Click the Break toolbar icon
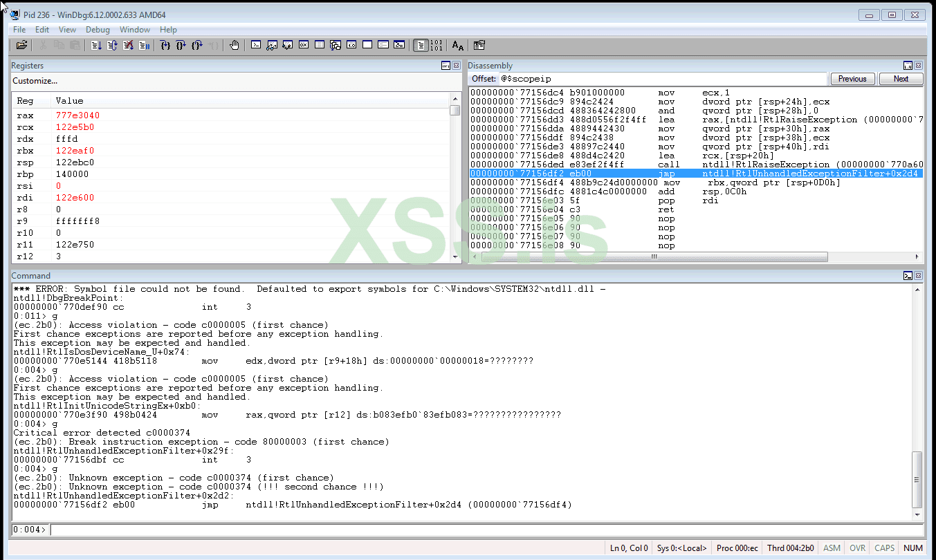 [x=144, y=45]
